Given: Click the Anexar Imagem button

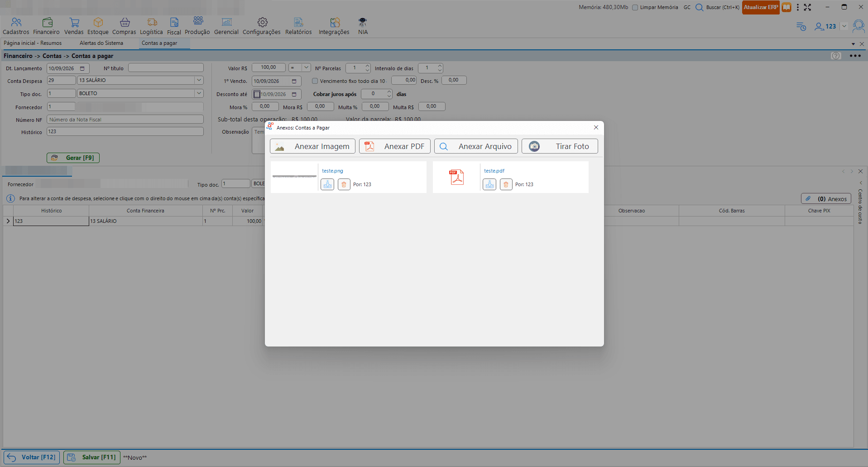Looking at the screenshot, I should tap(312, 146).
